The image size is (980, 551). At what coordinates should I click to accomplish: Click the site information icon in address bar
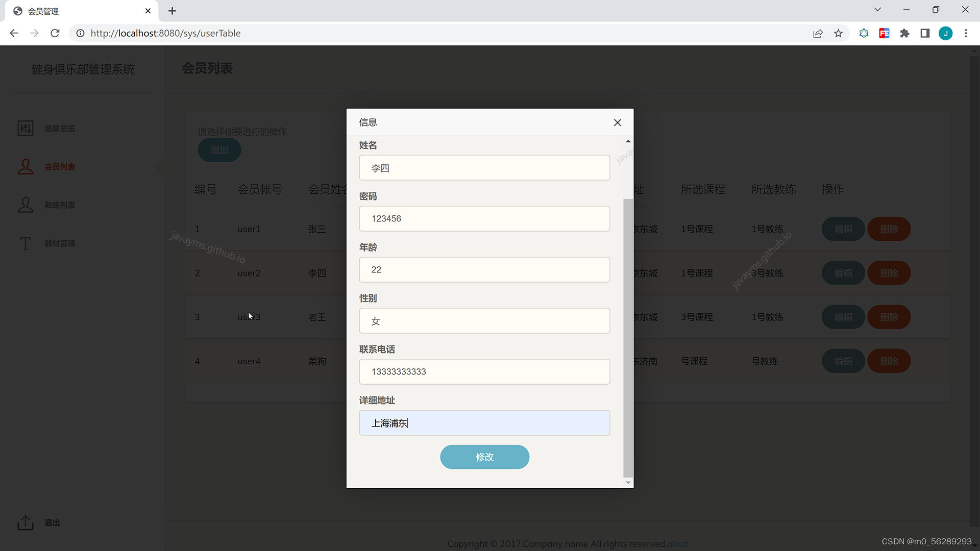[80, 33]
